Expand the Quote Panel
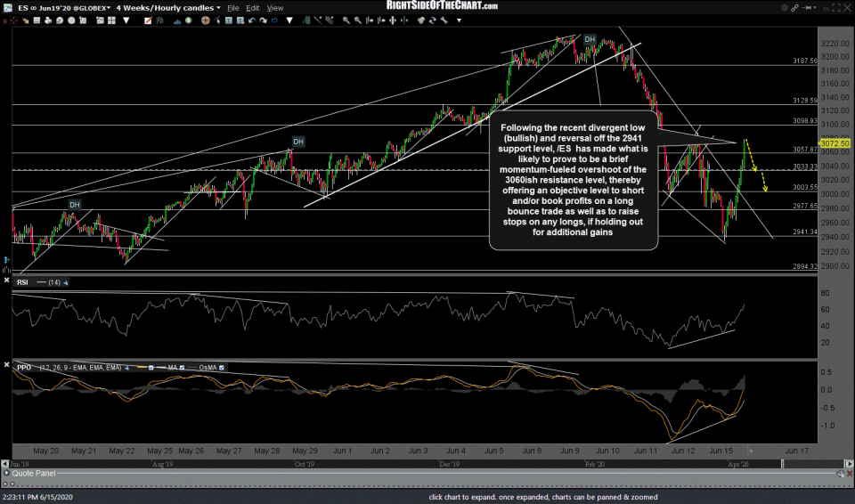This screenshot has width=855, height=504. click(x=6, y=474)
